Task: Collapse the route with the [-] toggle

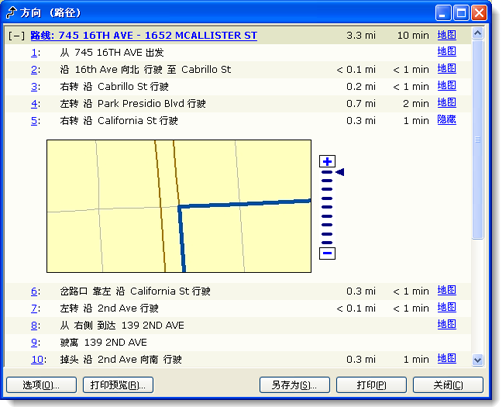Action: tap(16, 36)
